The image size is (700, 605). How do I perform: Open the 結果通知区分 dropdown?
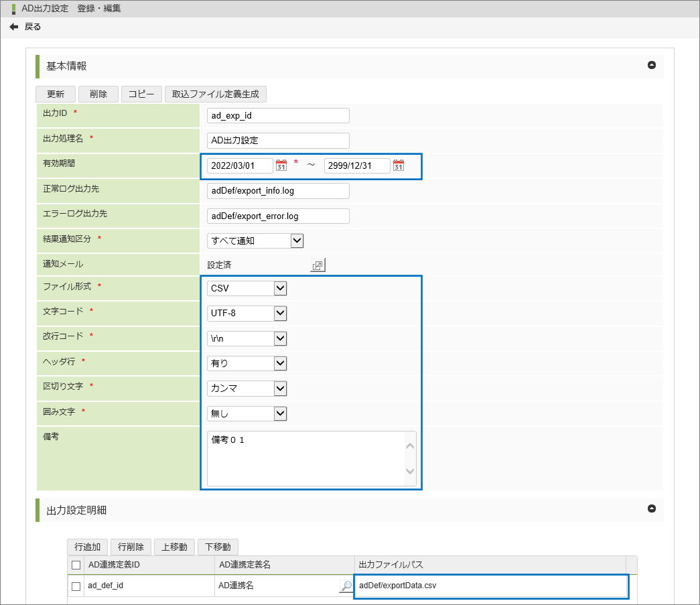pos(297,240)
